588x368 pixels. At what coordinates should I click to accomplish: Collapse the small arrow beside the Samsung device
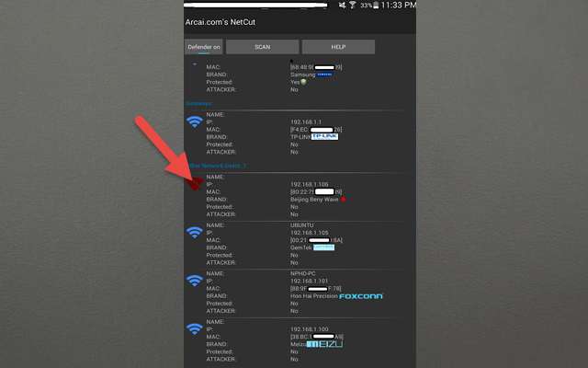[195, 64]
